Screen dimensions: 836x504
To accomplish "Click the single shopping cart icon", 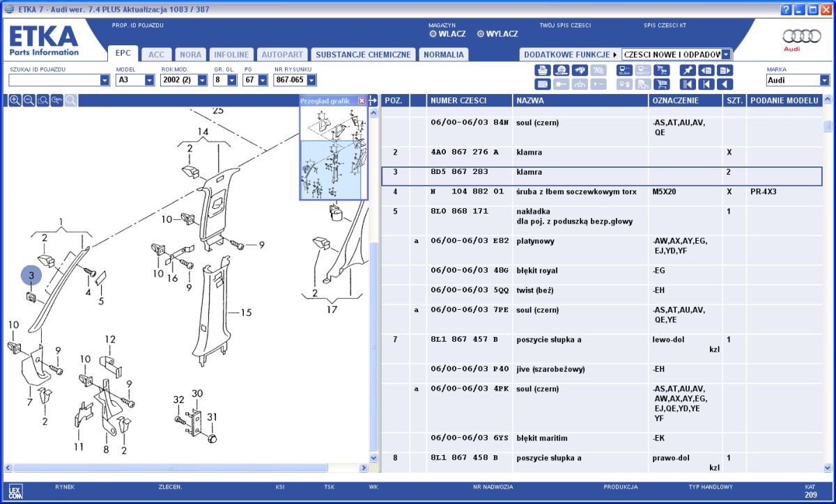I will coord(662,84).
